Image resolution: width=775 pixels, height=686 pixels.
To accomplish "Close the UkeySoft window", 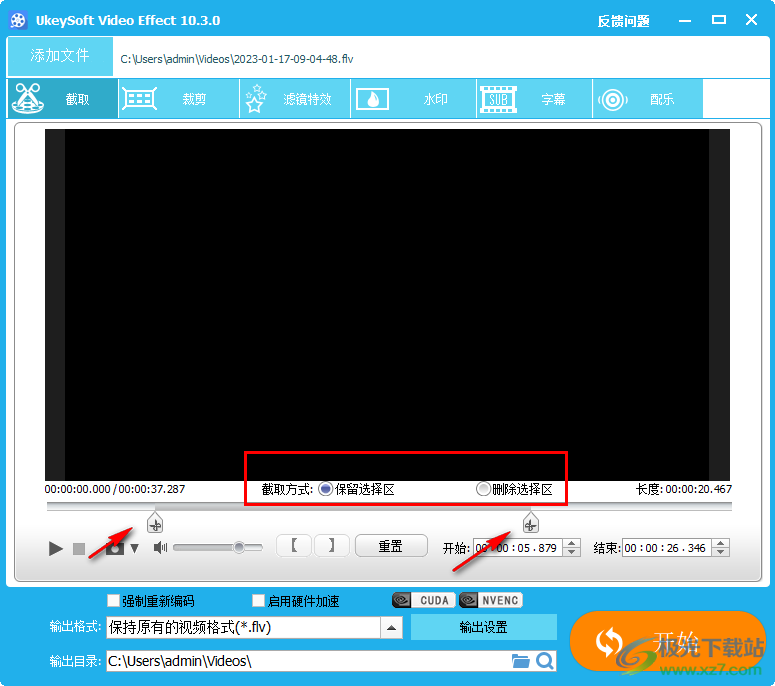I will [x=751, y=20].
